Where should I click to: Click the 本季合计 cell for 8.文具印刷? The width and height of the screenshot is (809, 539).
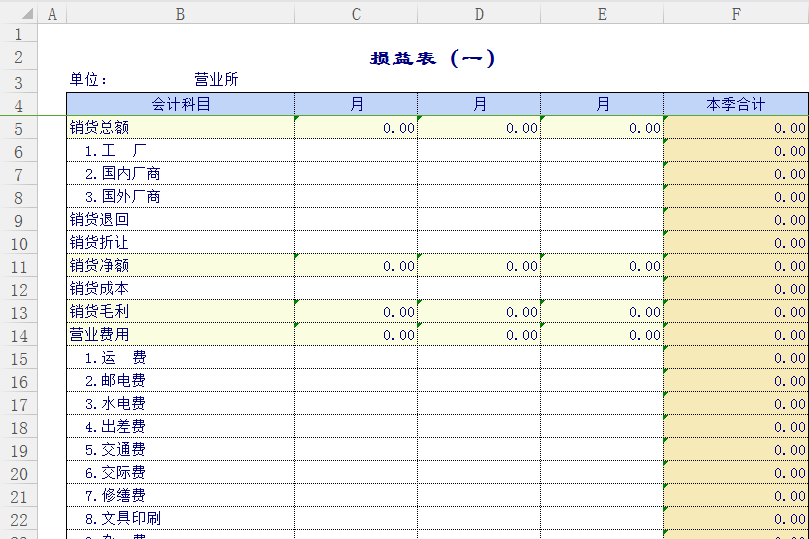point(735,519)
